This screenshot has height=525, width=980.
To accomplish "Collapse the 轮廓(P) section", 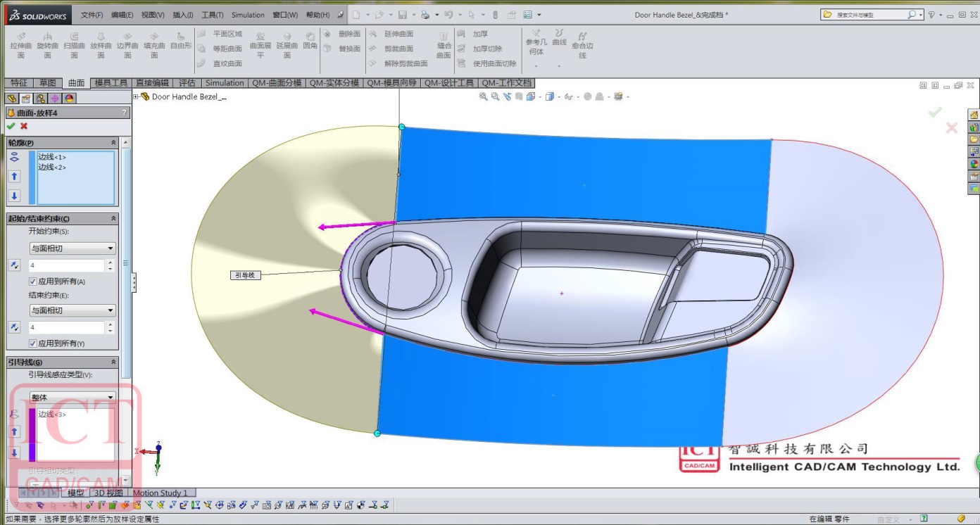I will click(113, 143).
